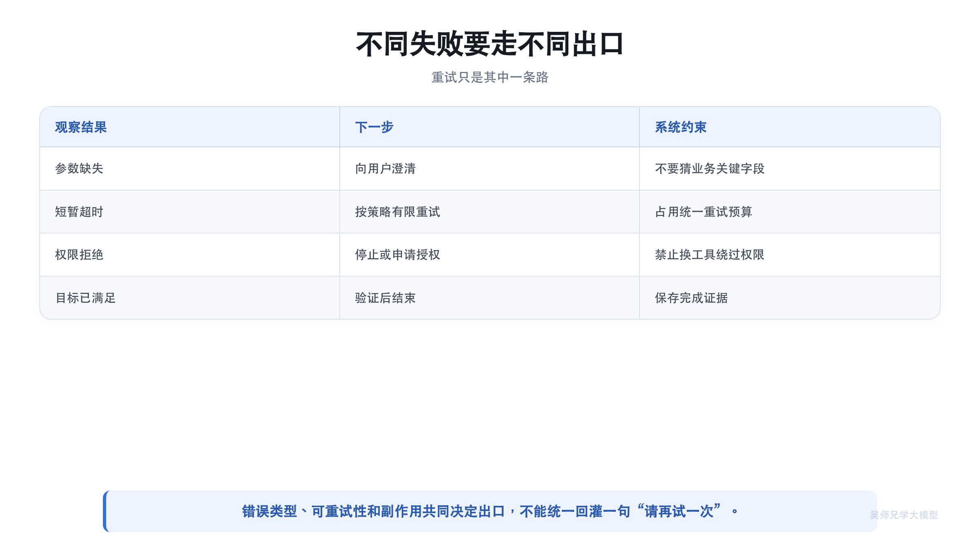Select the 参数缺失 cell
This screenshot has width=980, height=551.
[189, 169]
